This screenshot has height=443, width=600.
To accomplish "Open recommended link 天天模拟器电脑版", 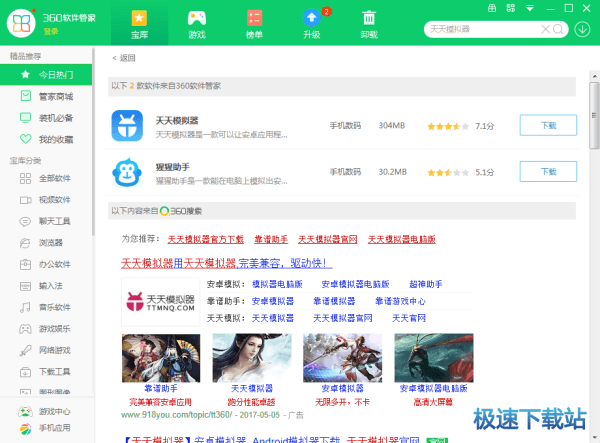I will [x=401, y=239].
